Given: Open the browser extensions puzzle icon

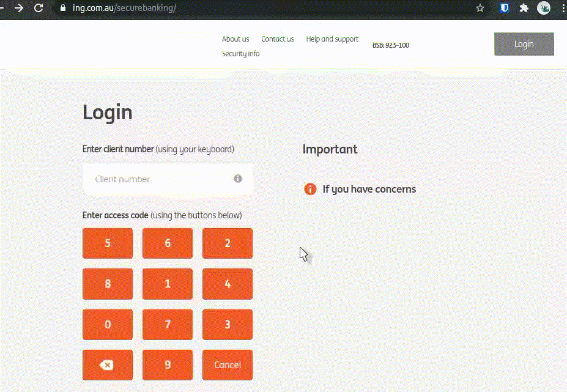Looking at the screenshot, I should click(524, 8).
